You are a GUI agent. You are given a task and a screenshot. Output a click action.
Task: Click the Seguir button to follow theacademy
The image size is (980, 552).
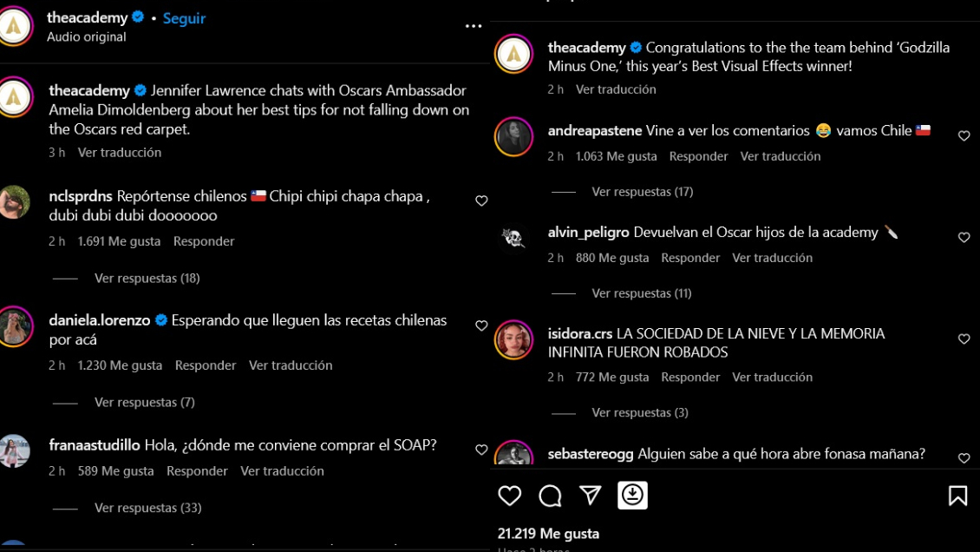click(x=184, y=17)
